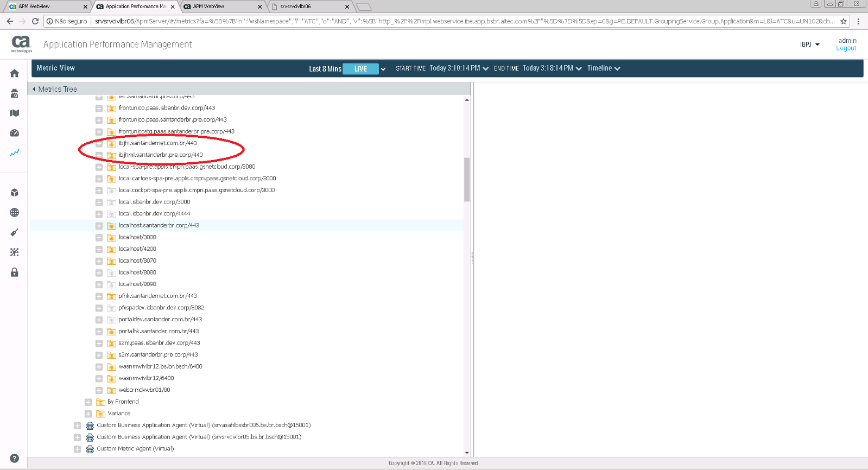Open the Chrome three-dot menu
The height and width of the screenshot is (470, 868).
[x=858, y=21]
